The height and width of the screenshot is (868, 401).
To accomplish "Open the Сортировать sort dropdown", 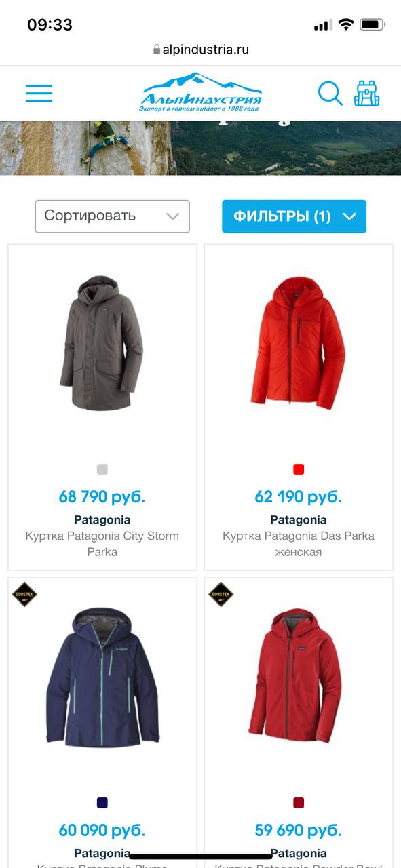I will 112,216.
